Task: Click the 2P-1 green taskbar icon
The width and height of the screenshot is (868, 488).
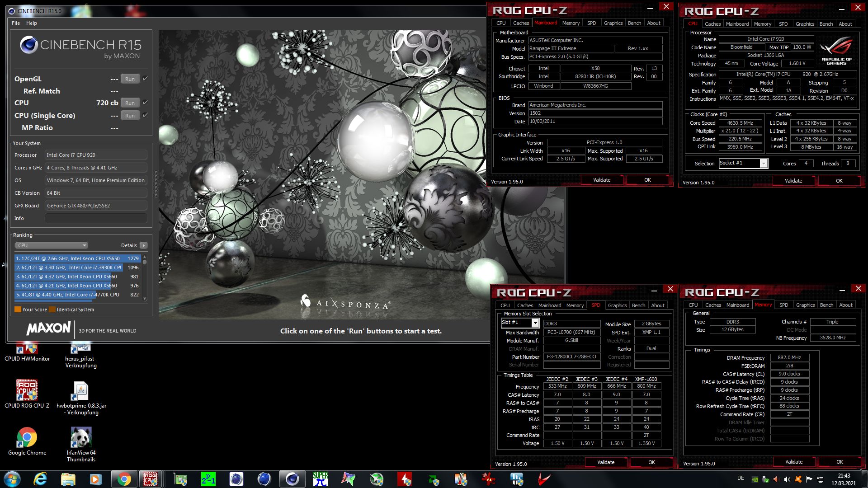Action: coord(208,479)
